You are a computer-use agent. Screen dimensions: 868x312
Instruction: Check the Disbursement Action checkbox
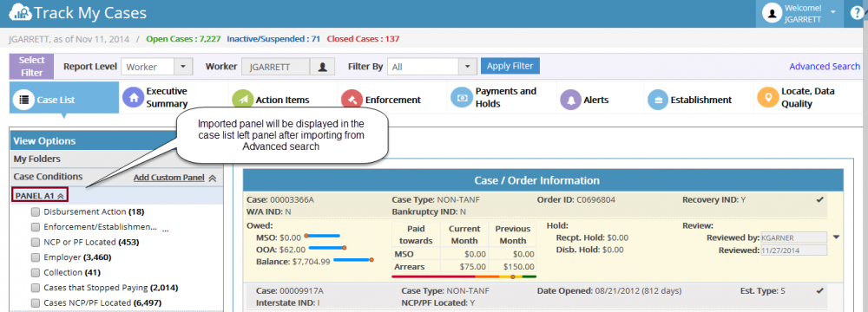[x=36, y=211]
